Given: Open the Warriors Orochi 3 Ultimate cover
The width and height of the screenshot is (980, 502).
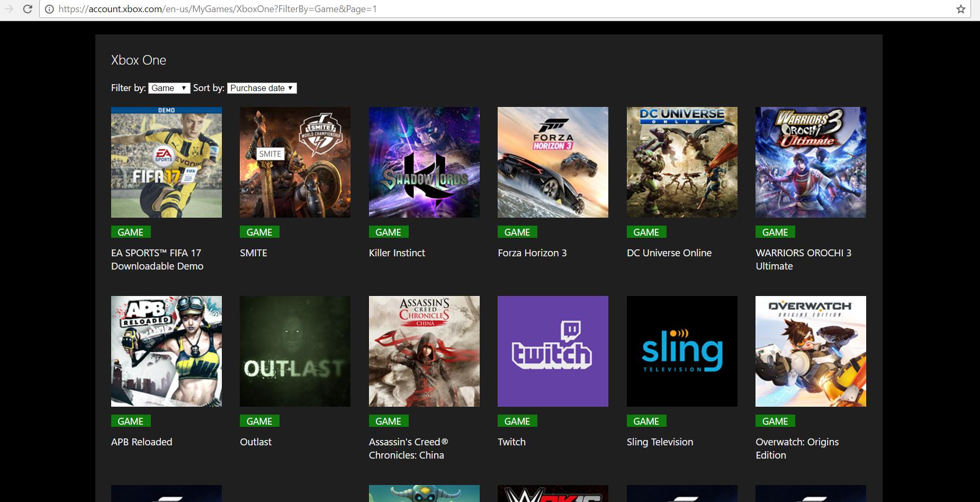Looking at the screenshot, I should (811, 162).
